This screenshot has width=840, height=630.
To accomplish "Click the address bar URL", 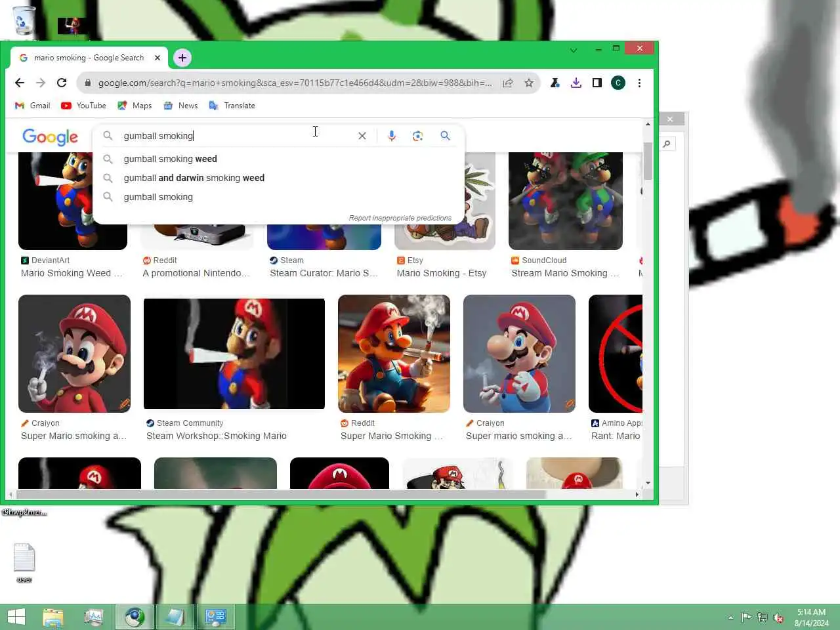I will point(295,83).
